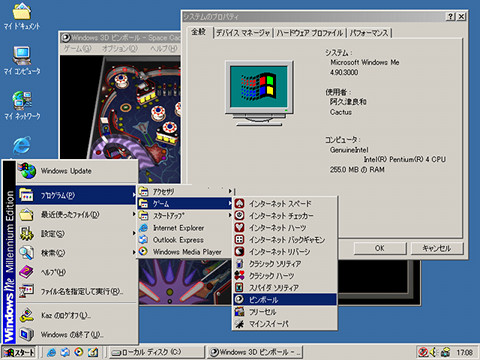Launch Windows Media Player from Programs menu
Viewport: 480px width, 360px height.
coord(185,252)
